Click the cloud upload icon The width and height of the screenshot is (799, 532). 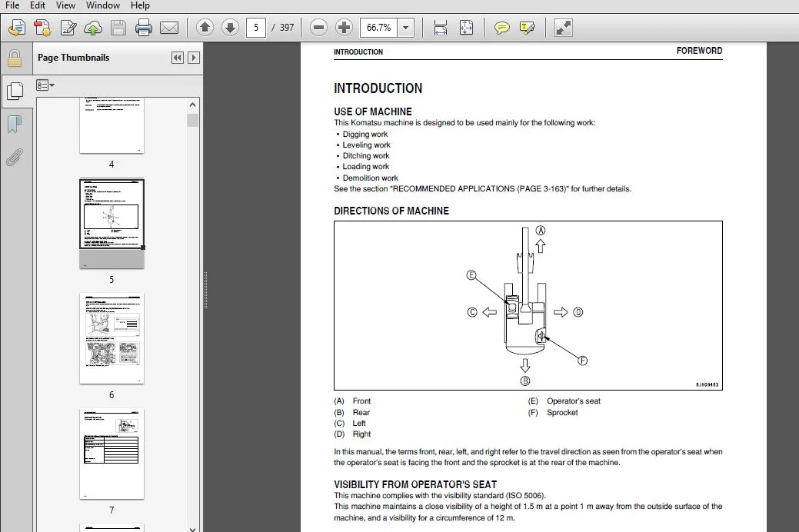point(93,28)
